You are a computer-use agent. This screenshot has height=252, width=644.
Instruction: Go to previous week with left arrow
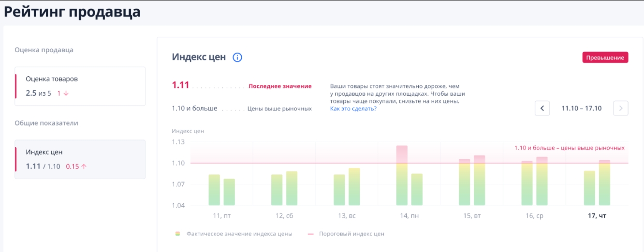coord(542,108)
